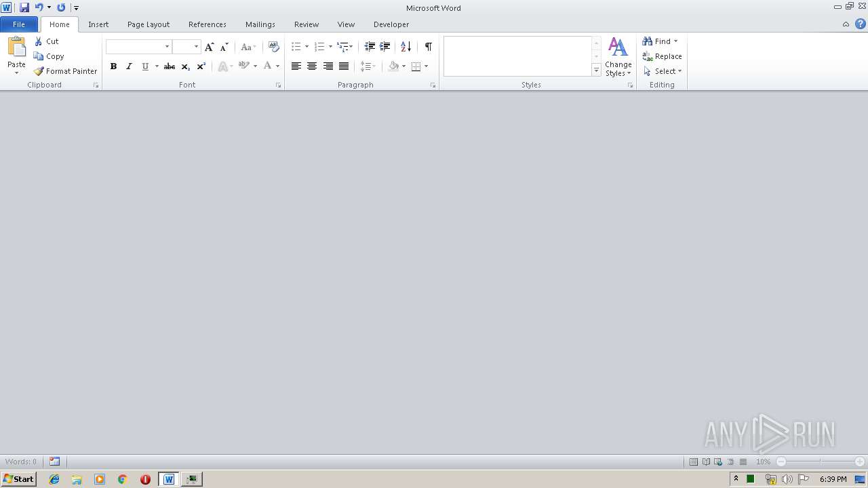The image size is (868, 488).
Task: Switch to the Page Layout tab
Action: pos(149,24)
